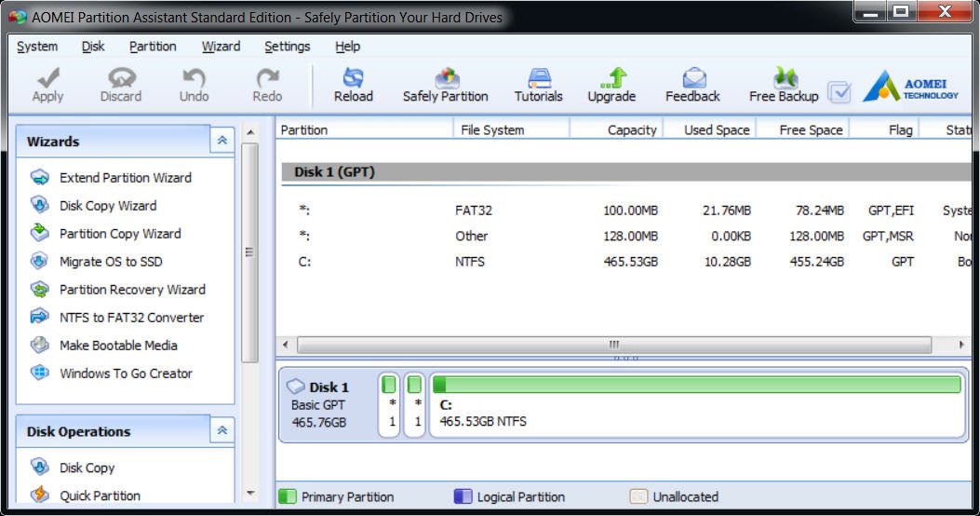
Task: Select Windows To Go Creator link
Action: [127, 373]
